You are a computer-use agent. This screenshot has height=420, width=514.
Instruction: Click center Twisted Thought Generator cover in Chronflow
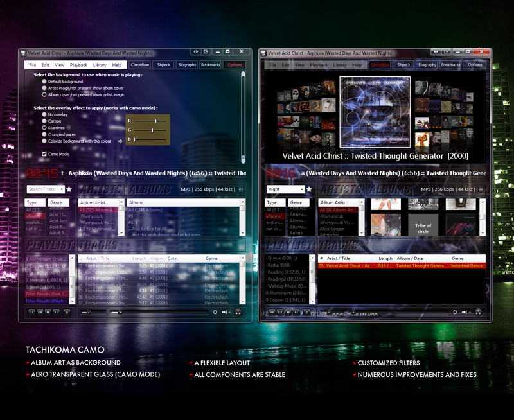375,112
